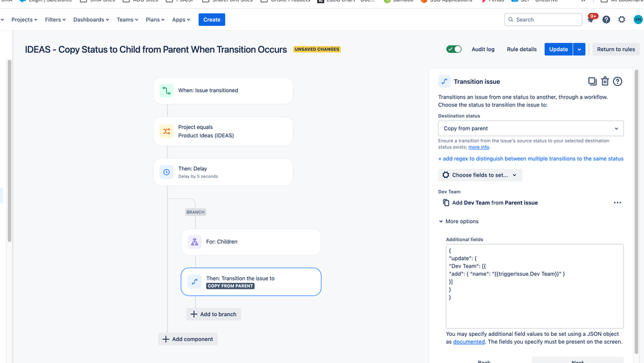
Task: Open the notifications bell
Action: (x=590, y=19)
